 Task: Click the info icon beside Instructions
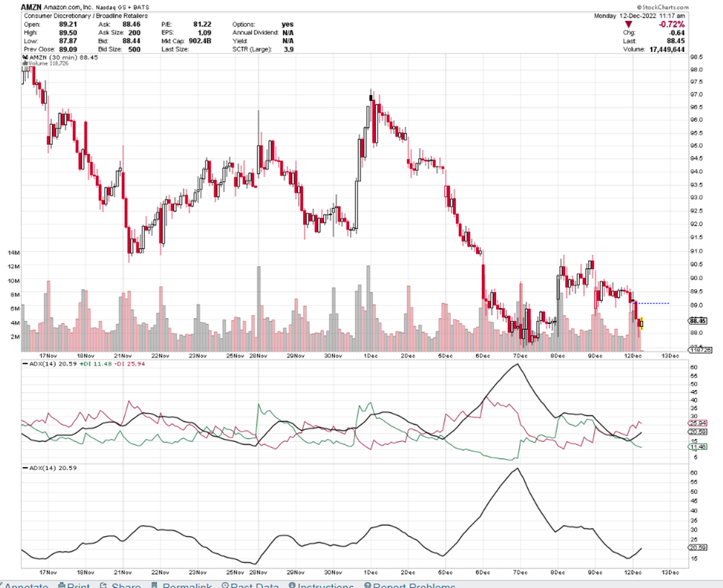pyautogui.click(x=292, y=586)
